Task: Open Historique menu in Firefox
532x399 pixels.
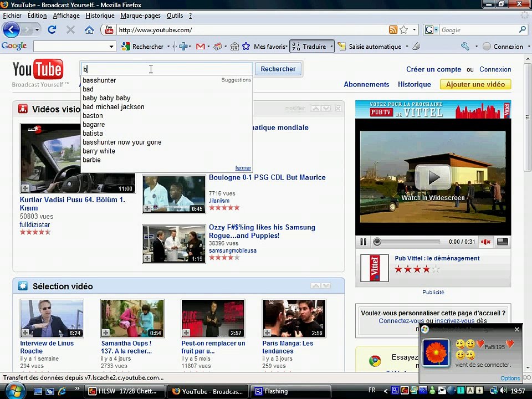Action: coord(100,16)
